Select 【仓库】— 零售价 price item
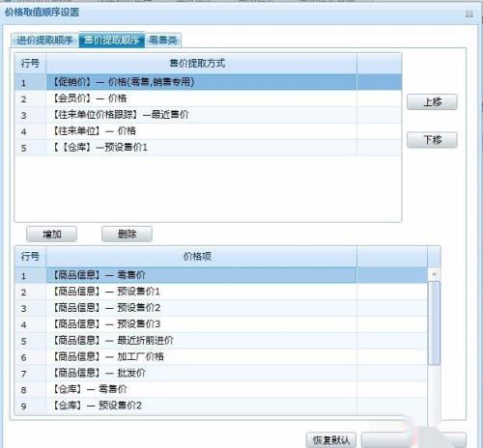Screen dimensions: 483x448 [221, 390]
